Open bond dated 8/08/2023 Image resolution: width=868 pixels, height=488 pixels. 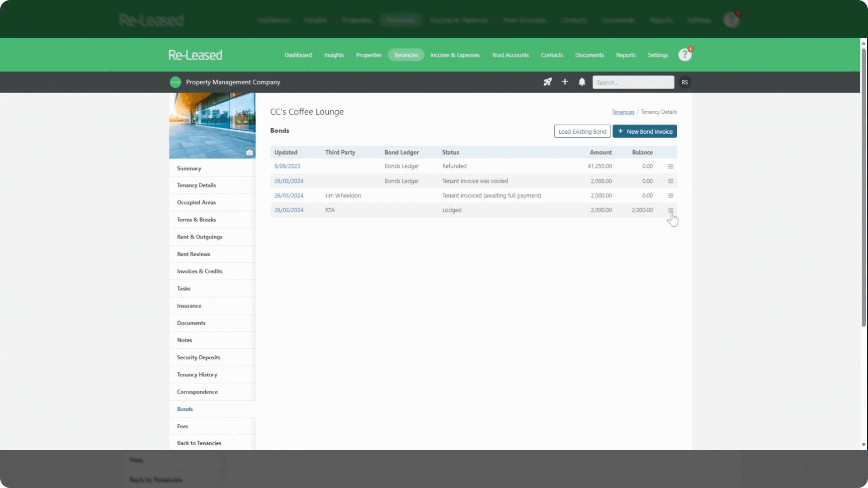coord(287,166)
